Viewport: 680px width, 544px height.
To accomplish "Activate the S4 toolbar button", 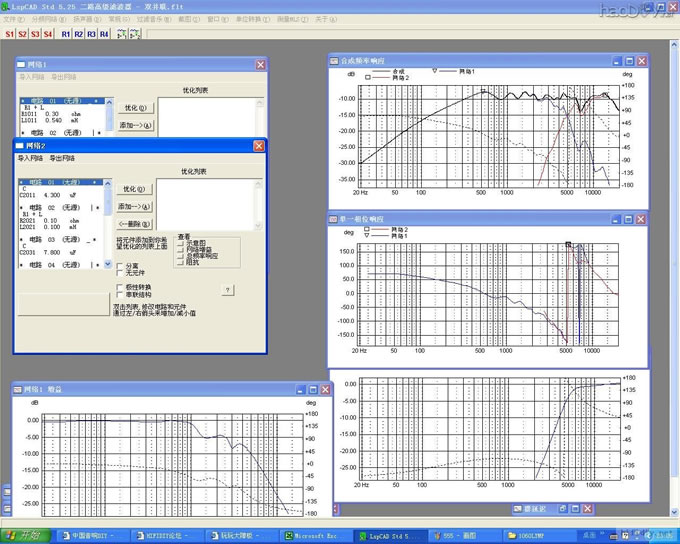I will point(48,34).
